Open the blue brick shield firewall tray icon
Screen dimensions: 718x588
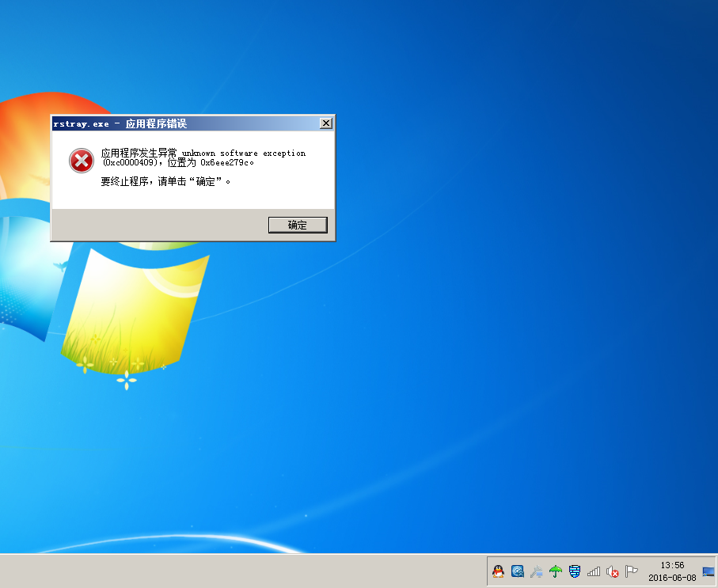575,571
